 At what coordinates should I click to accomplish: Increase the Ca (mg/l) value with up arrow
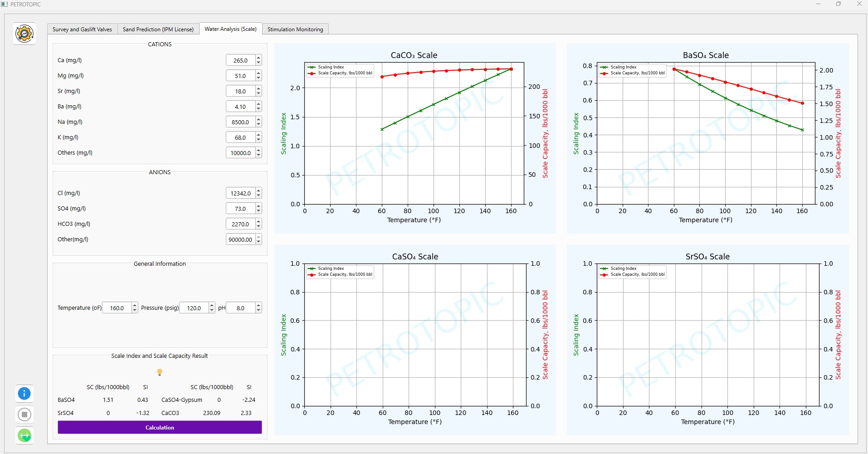tap(258, 58)
